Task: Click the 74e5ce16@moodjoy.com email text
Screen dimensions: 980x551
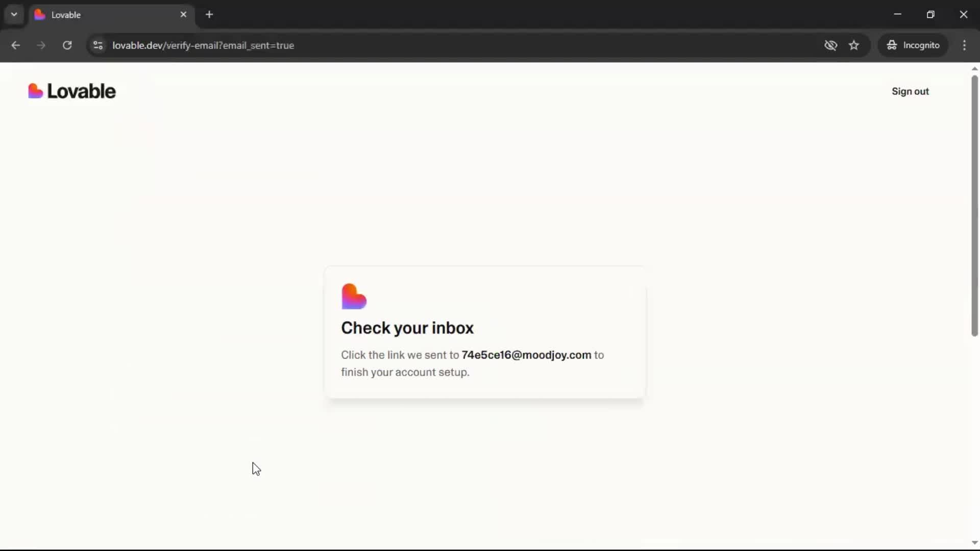Action: [526, 355]
